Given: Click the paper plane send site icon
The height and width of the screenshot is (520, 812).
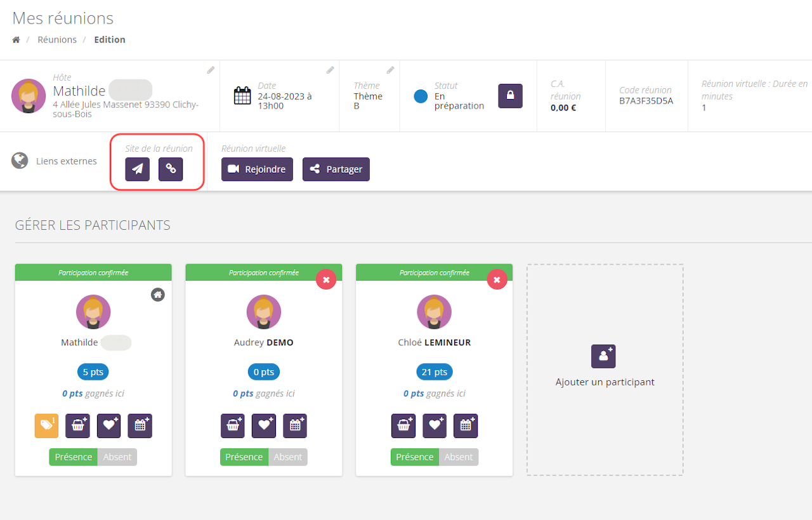Looking at the screenshot, I should click(x=137, y=169).
